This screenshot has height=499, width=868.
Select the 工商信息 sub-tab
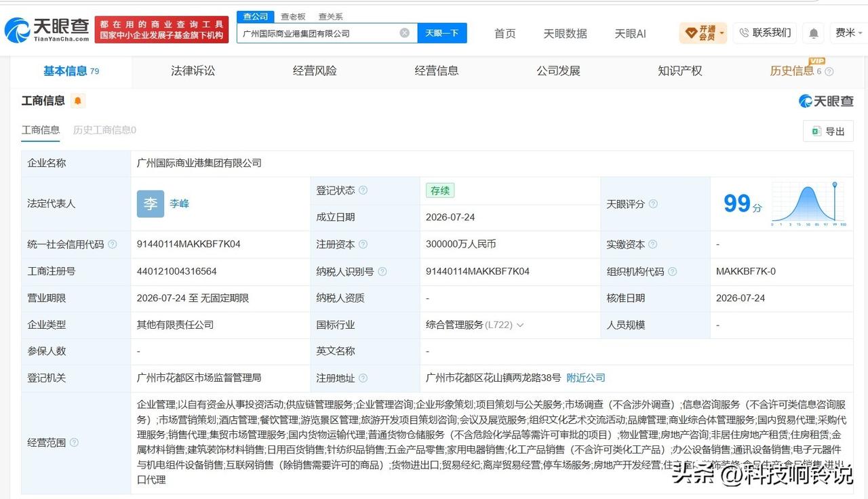[41, 129]
